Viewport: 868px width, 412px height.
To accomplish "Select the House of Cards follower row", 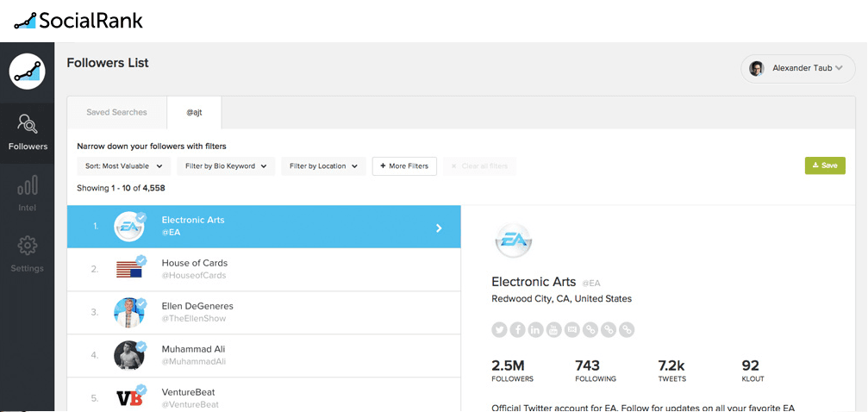I will tap(264, 270).
